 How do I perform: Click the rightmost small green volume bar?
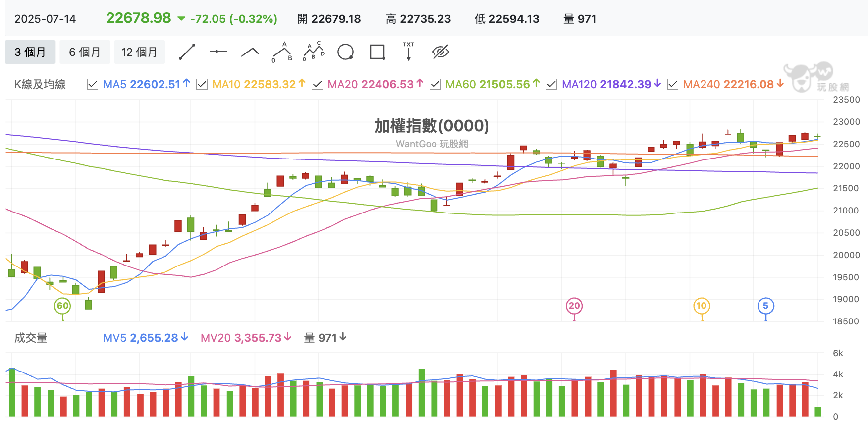pos(818,412)
